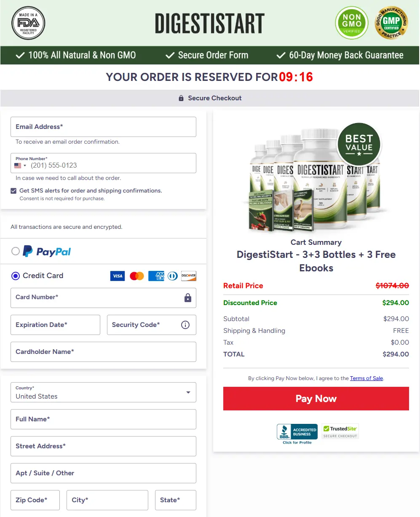Click the TrustedSite secure checkout badge
The height and width of the screenshot is (517, 420).
pos(340,431)
